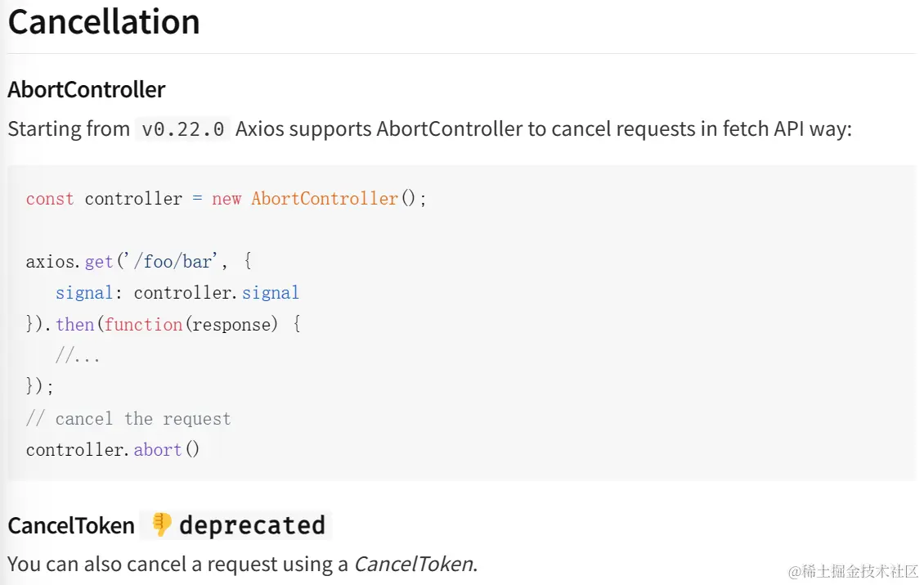Viewport: 924px width, 585px height.
Task: Click the function keyword in the code
Action: click(143, 325)
